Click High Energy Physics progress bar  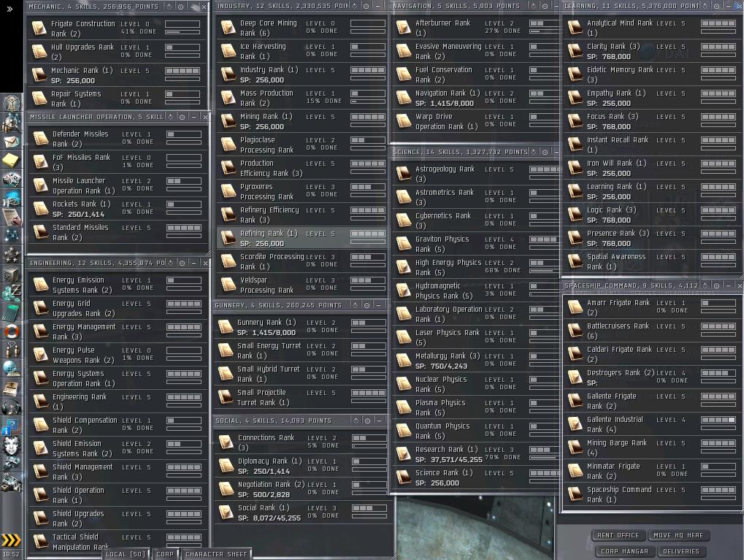point(544,272)
